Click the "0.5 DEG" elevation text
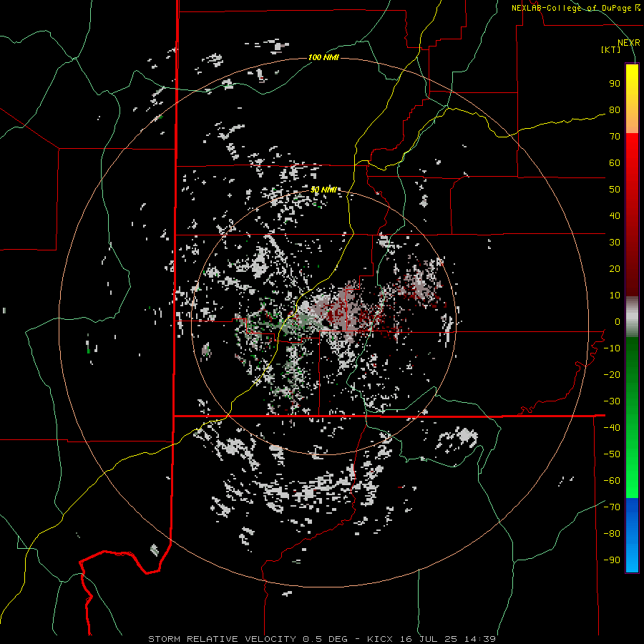The width and height of the screenshot is (644, 644). point(326,639)
